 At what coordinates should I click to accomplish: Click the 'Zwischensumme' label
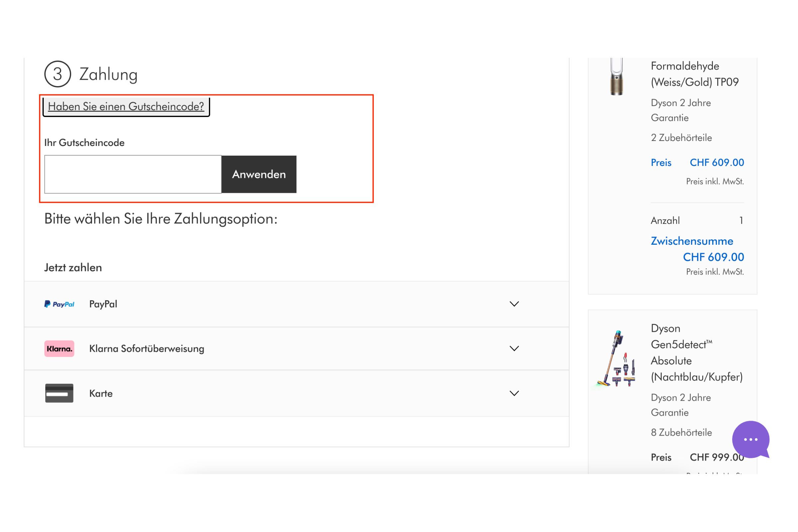[692, 241]
